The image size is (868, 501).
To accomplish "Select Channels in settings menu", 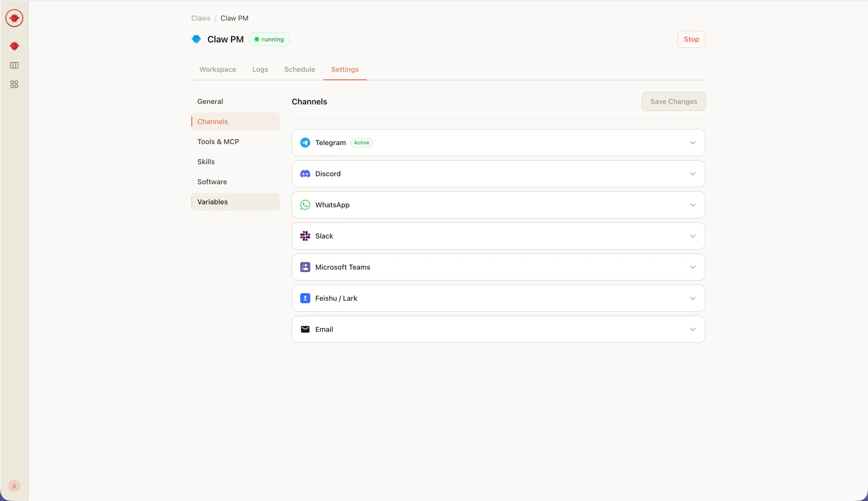I will point(235,121).
